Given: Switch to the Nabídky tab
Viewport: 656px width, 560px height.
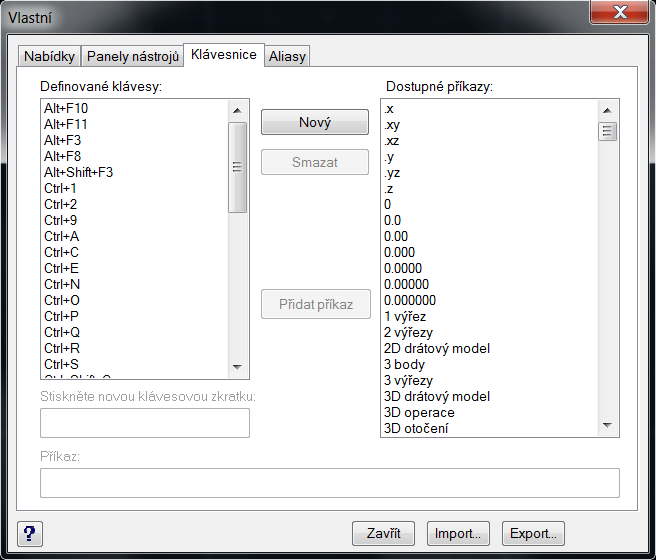Looking at the screenshot, I should (49, 56).
